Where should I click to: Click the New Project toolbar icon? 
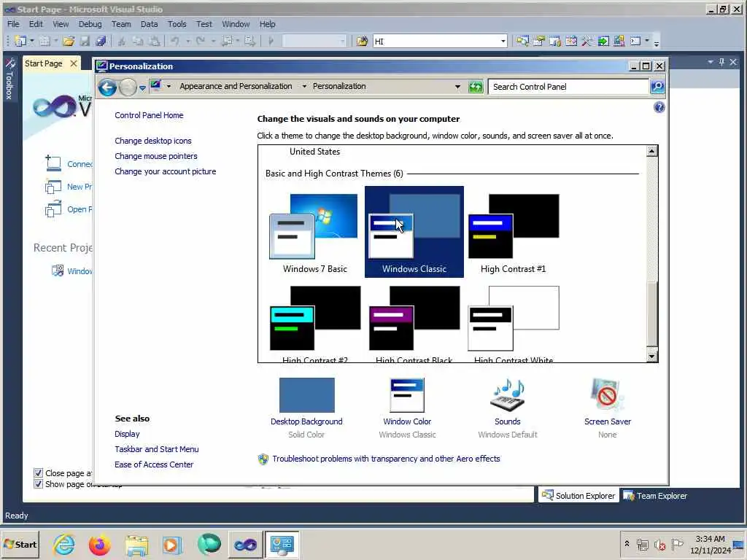click(20, 41)
